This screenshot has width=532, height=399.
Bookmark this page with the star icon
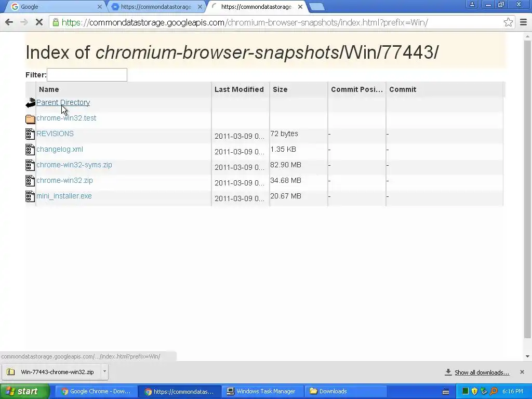[508, 22]
